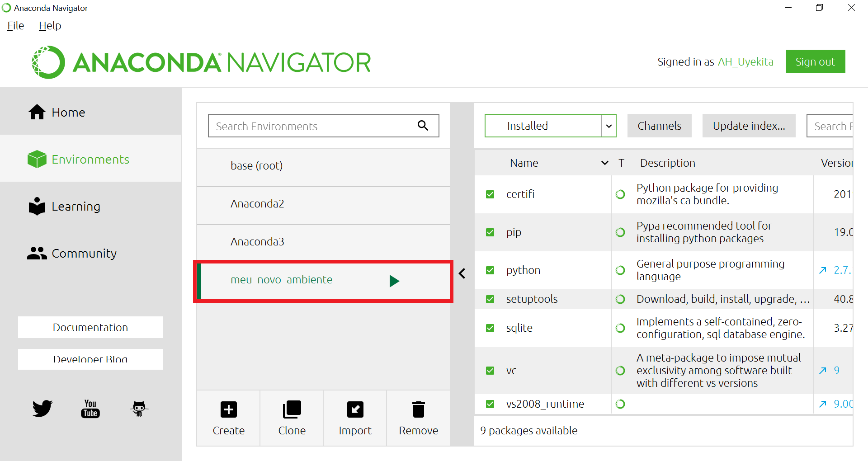Click the vc update arrow icon
Image resolution: width=868 pixels, height=461 pixels.
pos(823,370)
